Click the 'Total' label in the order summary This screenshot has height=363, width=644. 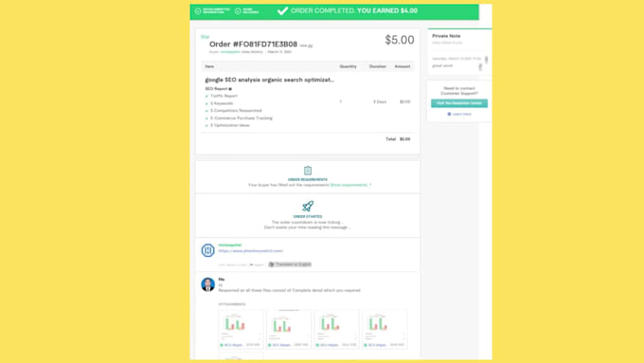coord(390,139)
